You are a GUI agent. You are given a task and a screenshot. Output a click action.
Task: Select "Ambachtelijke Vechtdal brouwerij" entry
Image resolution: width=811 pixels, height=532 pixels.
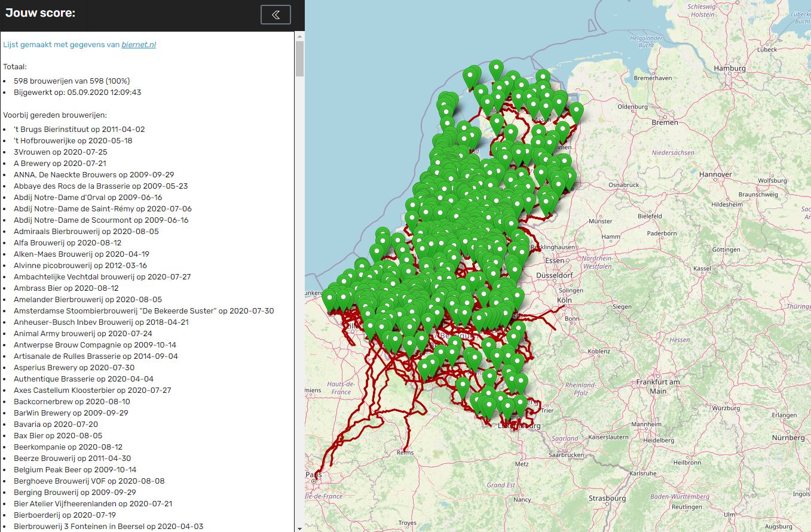click(x=102, y=277)
